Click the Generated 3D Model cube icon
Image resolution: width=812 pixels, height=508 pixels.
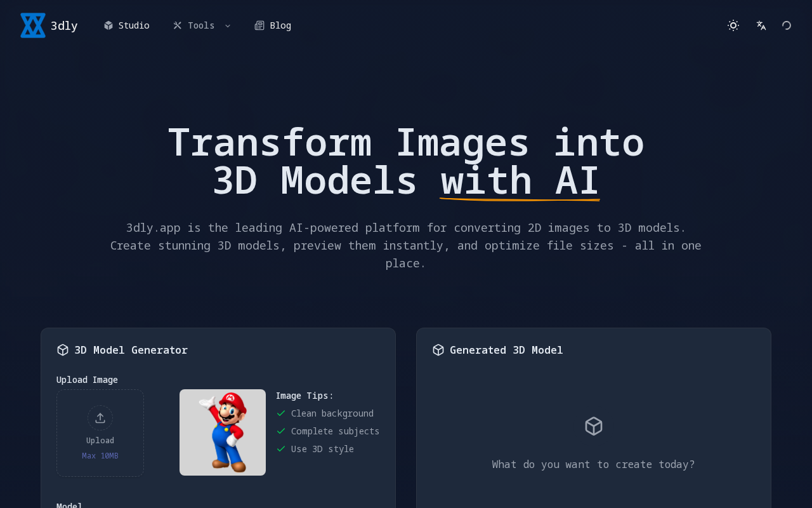click(x=438, y=350)
